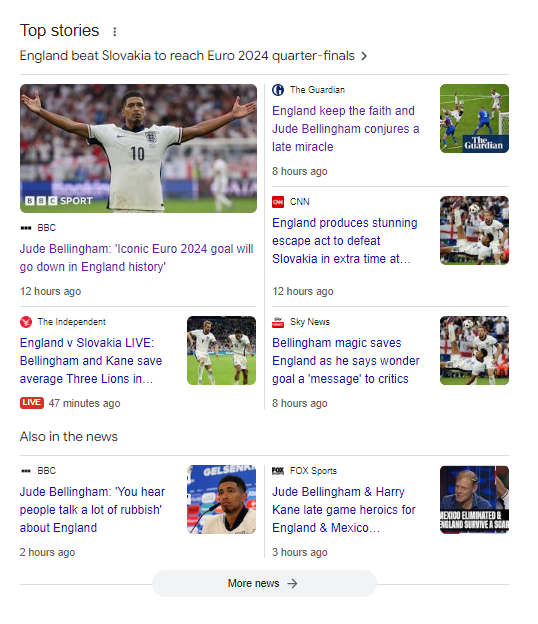538x624 pixels.
Task: Click the FOX Sports logo icon
Action: point(278,471)
